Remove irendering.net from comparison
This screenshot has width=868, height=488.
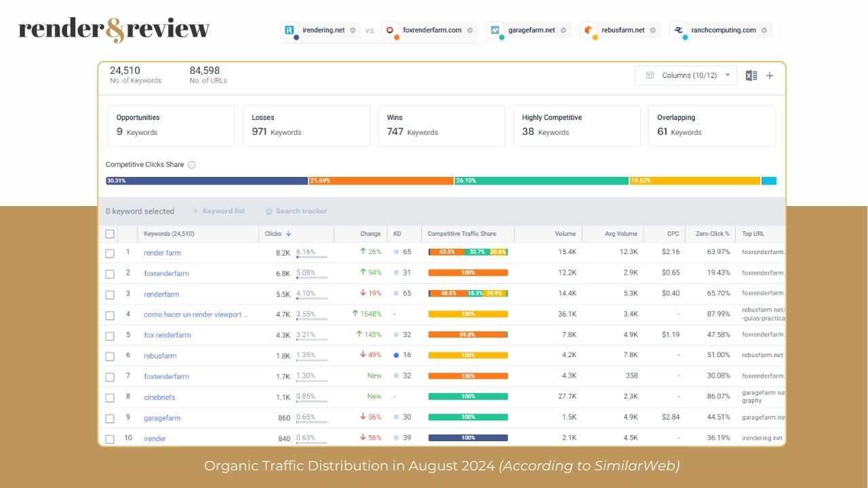click(x=353, y=30)
